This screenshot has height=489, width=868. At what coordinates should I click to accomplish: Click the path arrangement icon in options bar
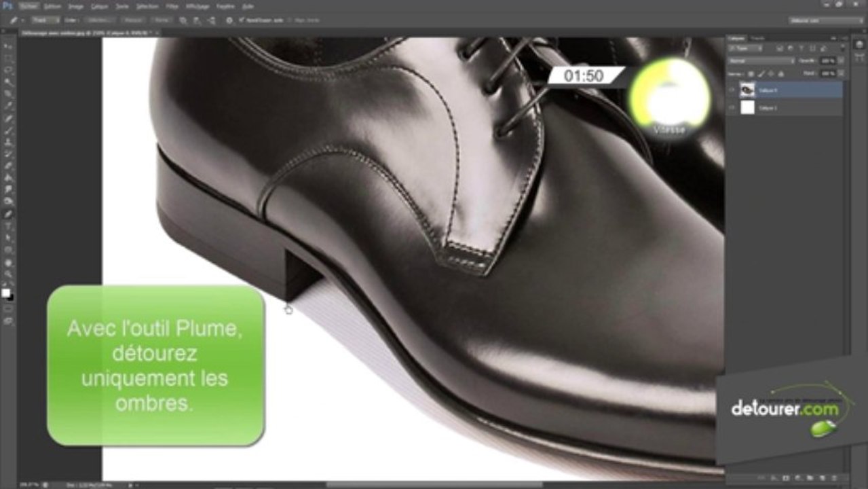[211, 20]
